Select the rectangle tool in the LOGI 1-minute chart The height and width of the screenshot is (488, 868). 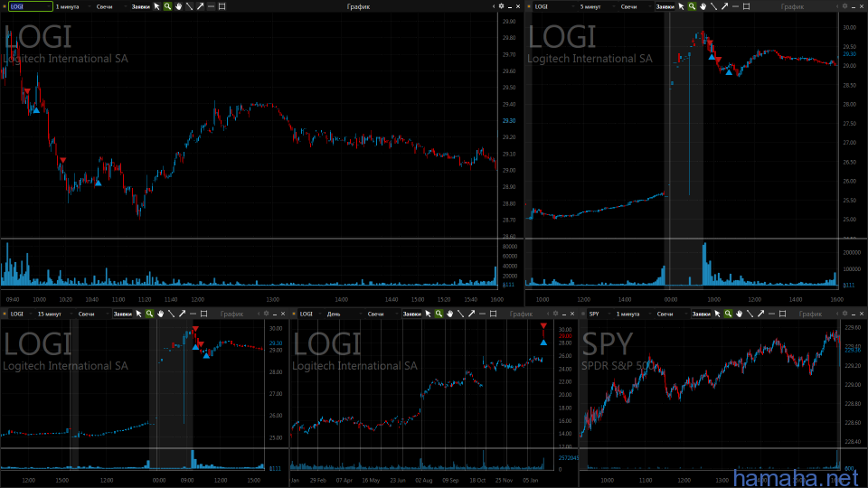tap(222, 6)
